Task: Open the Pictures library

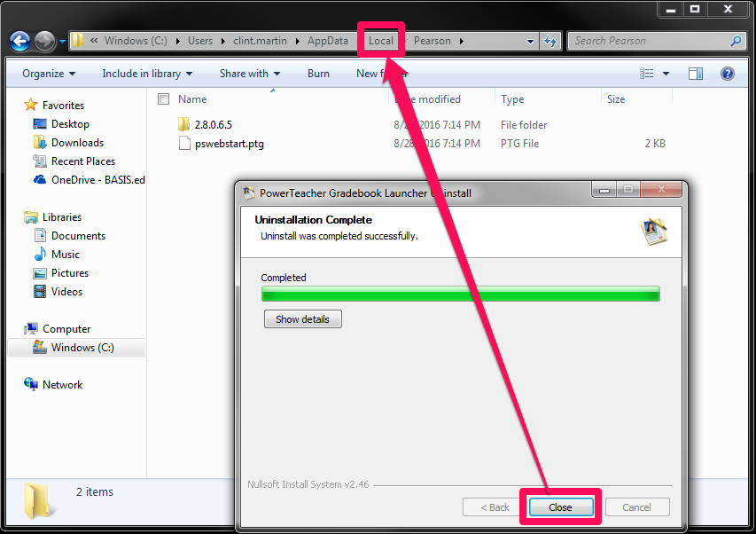Action: [x=70, y=273]
